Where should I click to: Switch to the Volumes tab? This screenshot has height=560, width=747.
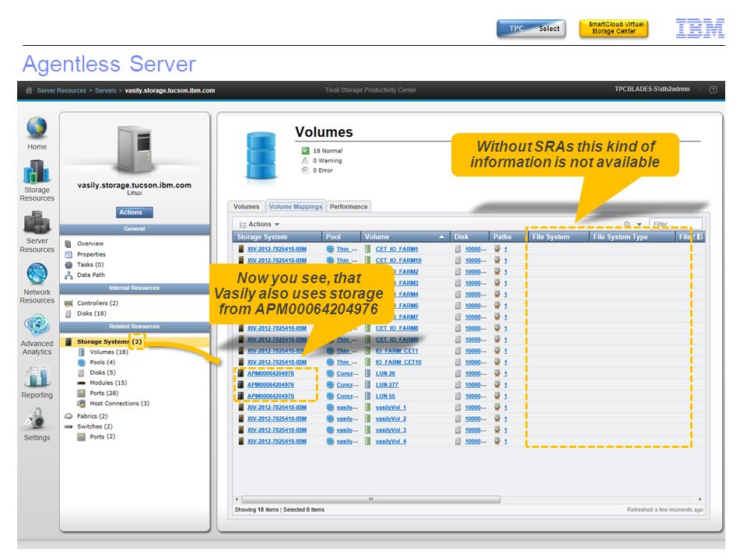(x=247, y=207)
